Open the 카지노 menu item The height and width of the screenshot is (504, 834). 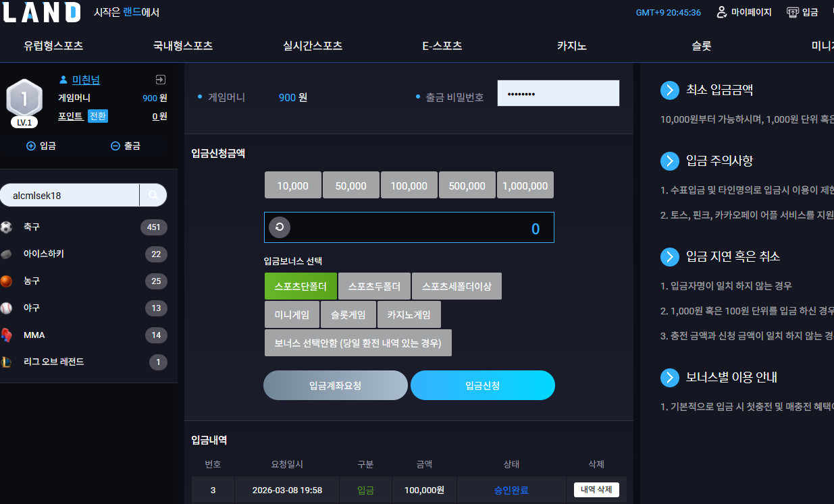pos(572,46)
